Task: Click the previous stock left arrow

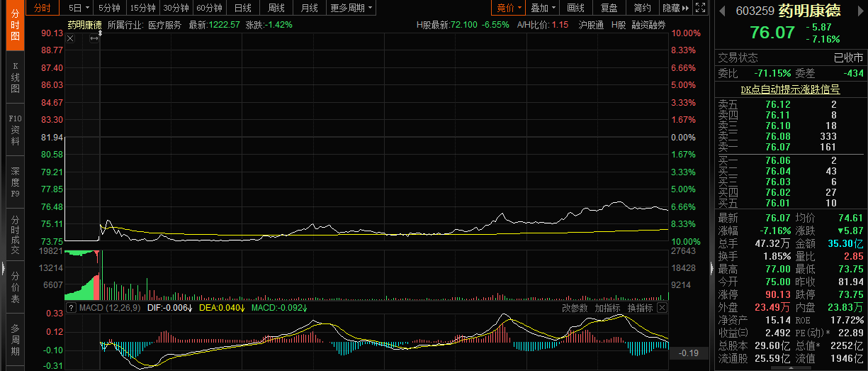Action: click(721, 12)
